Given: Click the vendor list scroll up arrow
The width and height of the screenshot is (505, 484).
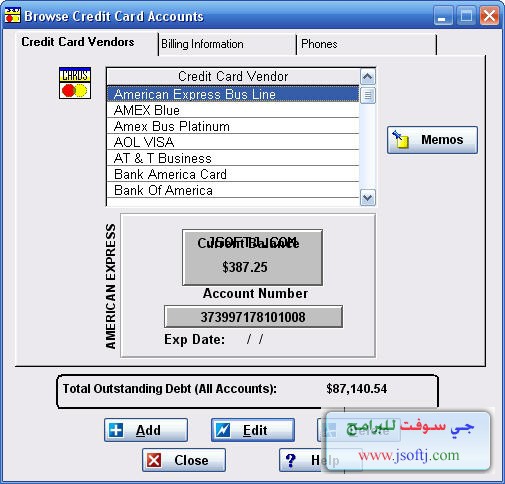Looking at the screenshot, I should click(367, 77).
